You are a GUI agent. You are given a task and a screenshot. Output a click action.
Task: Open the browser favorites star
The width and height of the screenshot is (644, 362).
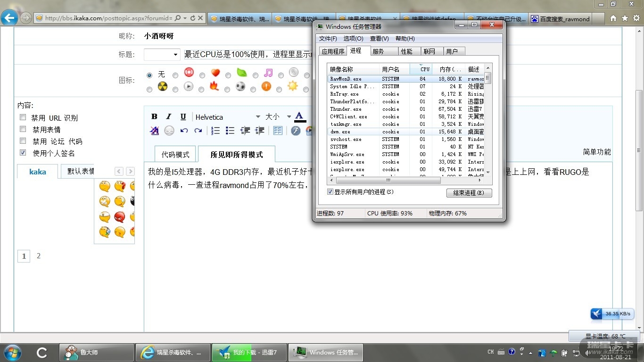(x=625, y=18)
